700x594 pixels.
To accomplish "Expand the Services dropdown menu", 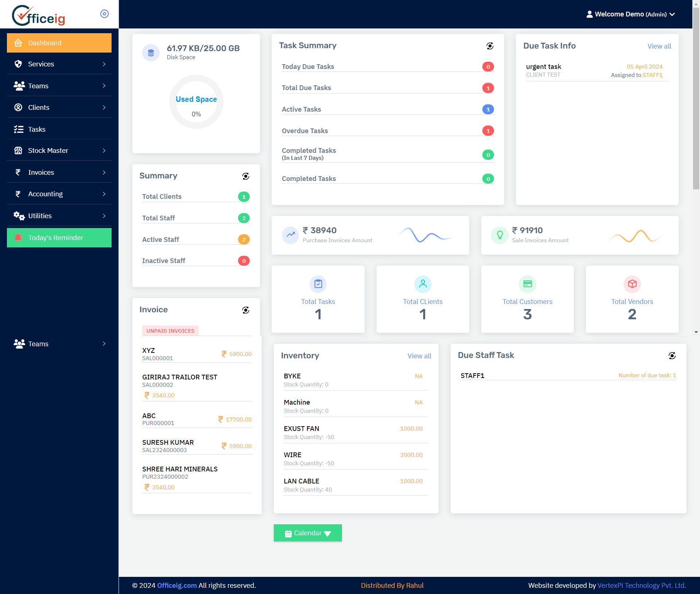I will tap(59, 63).
